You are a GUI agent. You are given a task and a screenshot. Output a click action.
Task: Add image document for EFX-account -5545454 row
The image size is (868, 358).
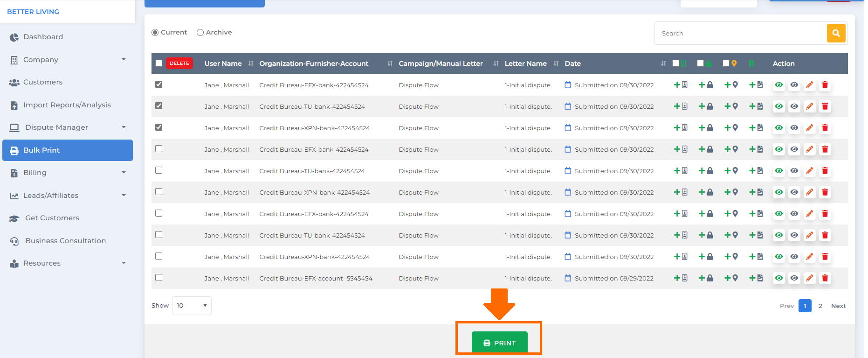756,278
